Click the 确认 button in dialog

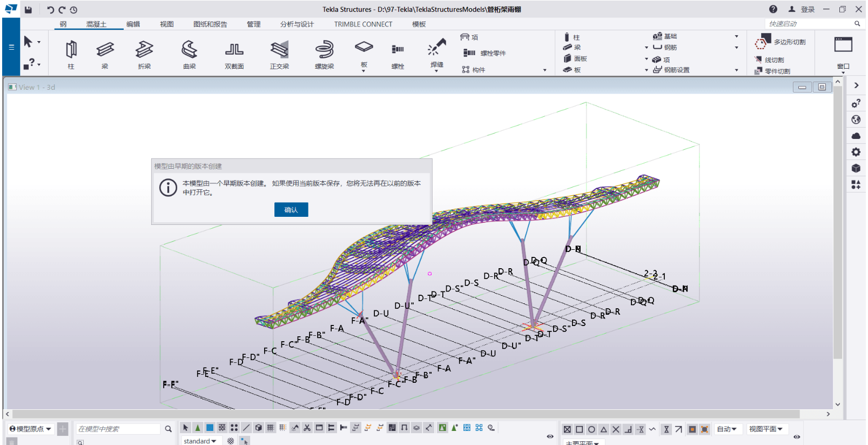(291, 210)
